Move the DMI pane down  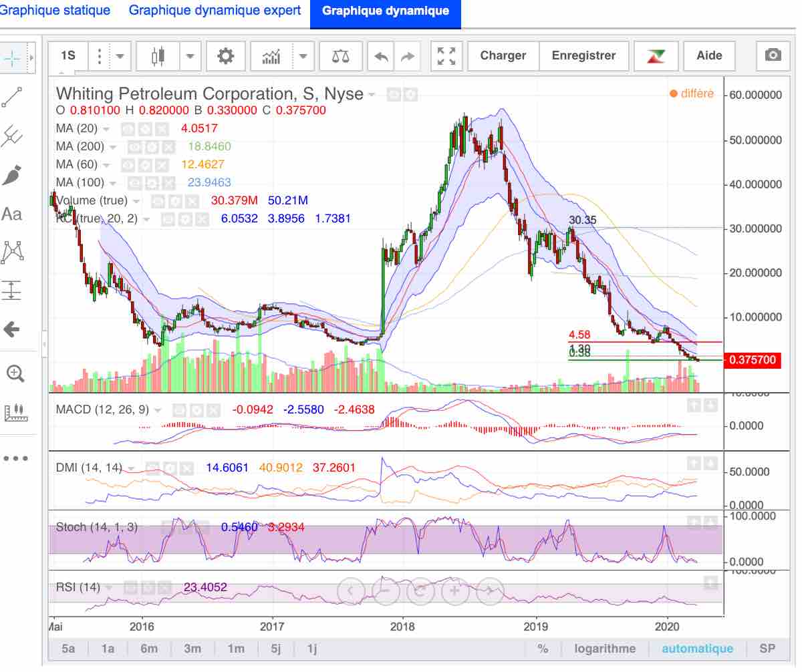710,463
